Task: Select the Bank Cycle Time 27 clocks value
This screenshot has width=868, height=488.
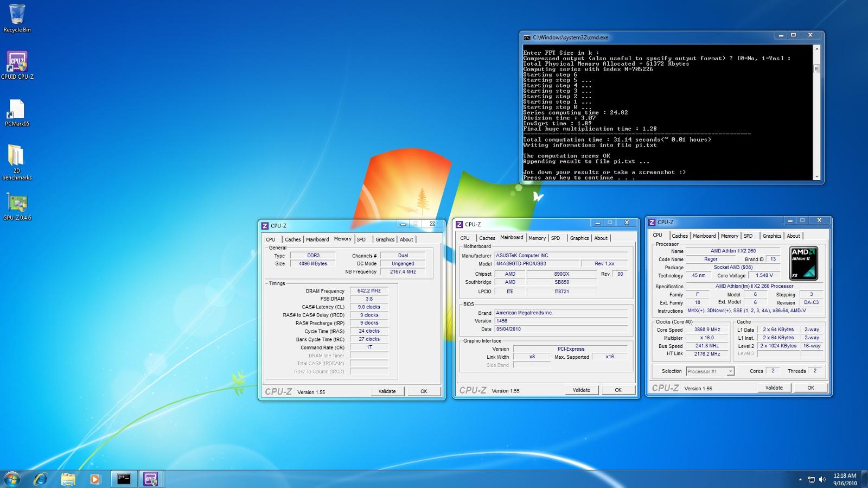Action: [x=369, y=339]
